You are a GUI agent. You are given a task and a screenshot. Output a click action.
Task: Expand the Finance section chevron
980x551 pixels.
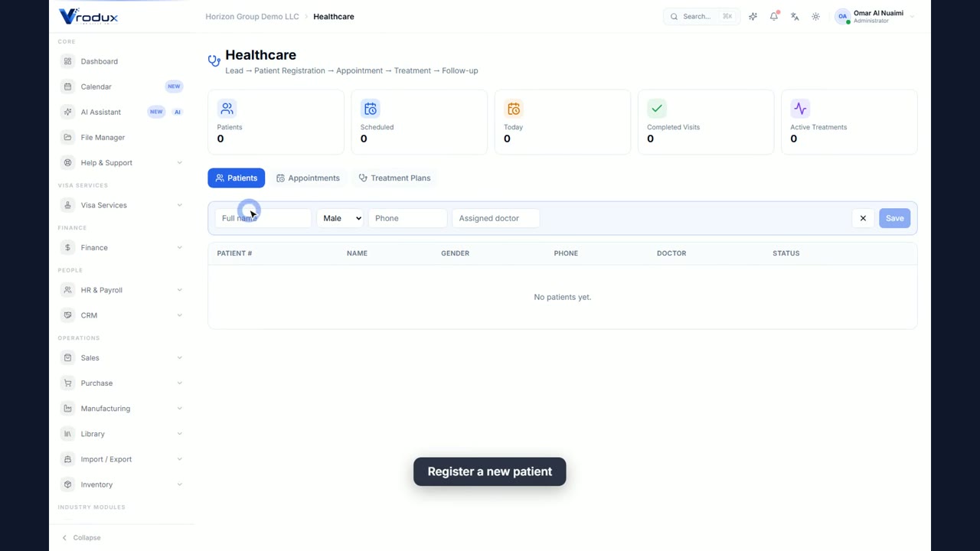pos(179,247)
